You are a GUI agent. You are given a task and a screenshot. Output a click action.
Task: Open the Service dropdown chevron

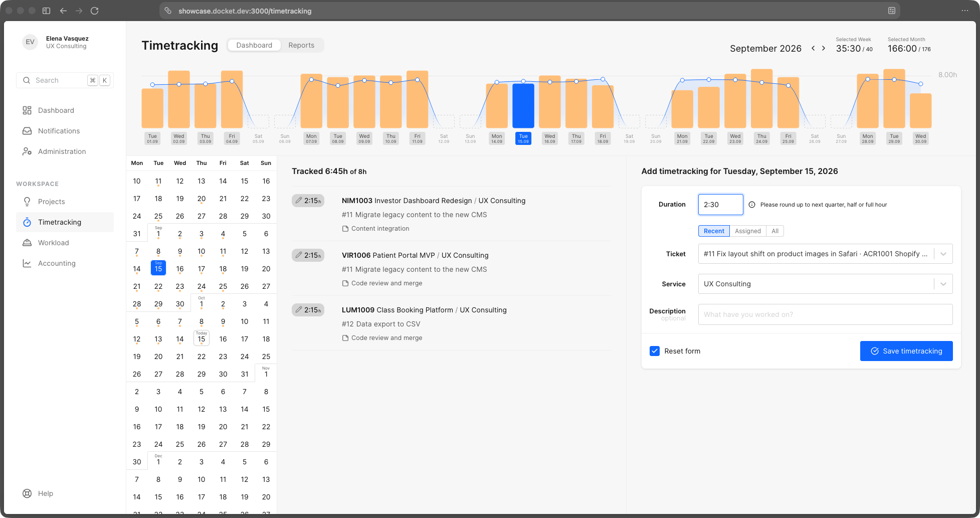(x=943, y=284)
